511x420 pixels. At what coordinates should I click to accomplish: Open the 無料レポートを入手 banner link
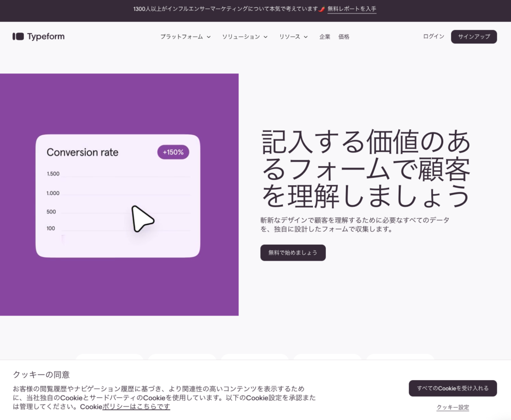point(352,9)
